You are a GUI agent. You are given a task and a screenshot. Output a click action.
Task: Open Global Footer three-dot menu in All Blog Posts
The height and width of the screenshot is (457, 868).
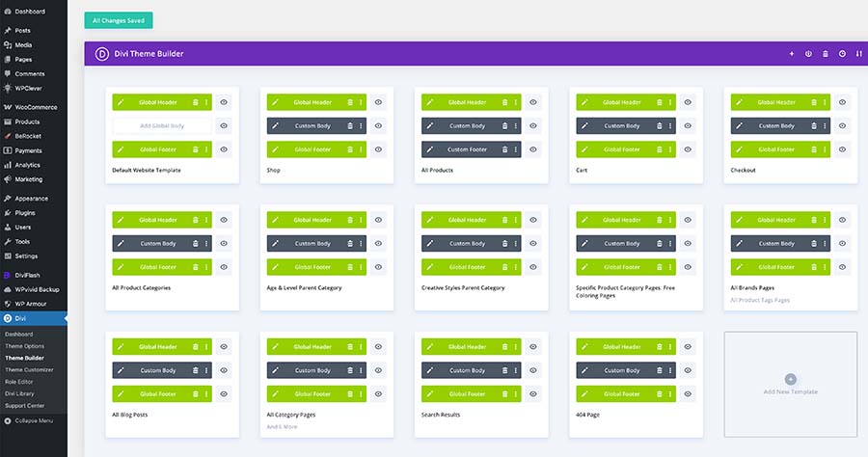pyautogui.click(x=206, y=394)
